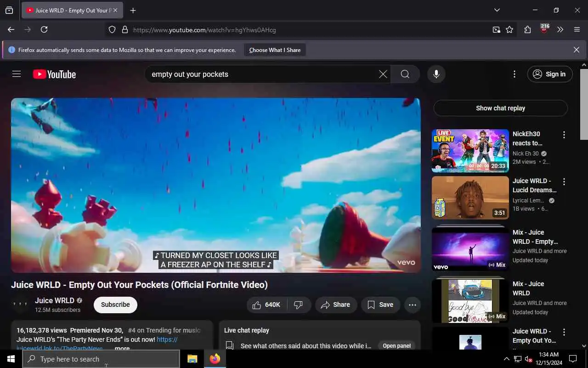
Task: Open options for the last Empty Out Yo... sidebar video
Action: pos(564,332)
